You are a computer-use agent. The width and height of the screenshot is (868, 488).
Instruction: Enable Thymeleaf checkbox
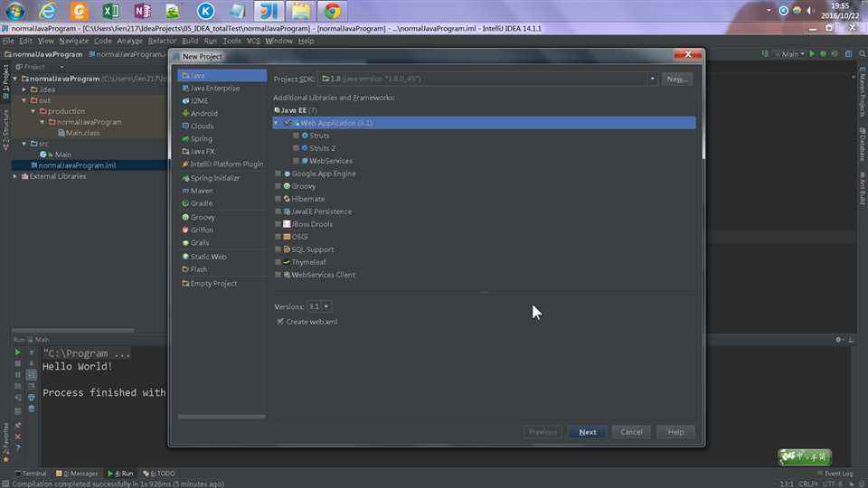[x=278, y=262]
